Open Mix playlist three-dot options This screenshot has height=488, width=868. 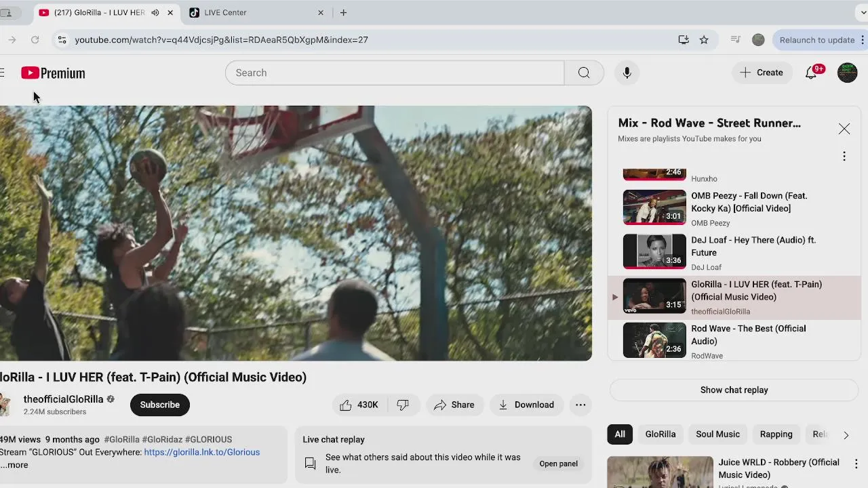844,157
